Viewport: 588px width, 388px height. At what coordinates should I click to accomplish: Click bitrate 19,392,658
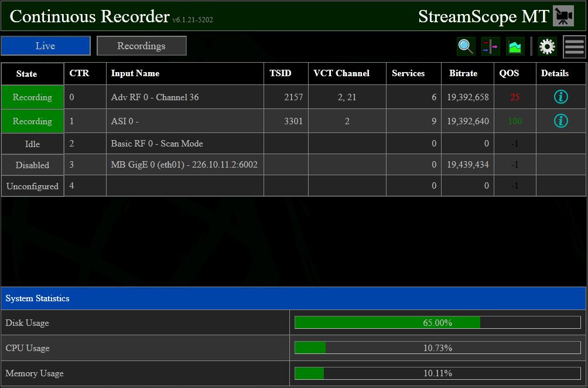[x=467, y=97]
